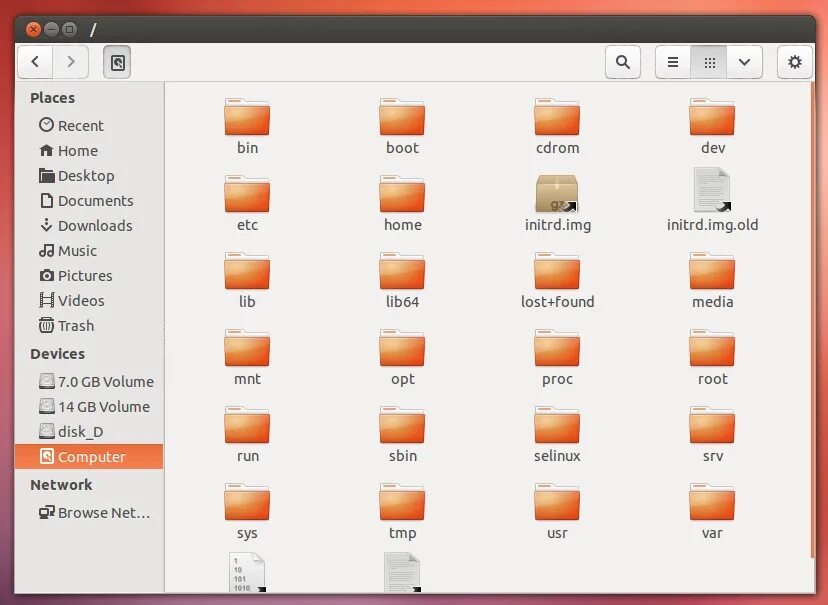Switch to grid icon view
Image resolution: width=828 pixels, height=605 pixels.
pos(709,61)
